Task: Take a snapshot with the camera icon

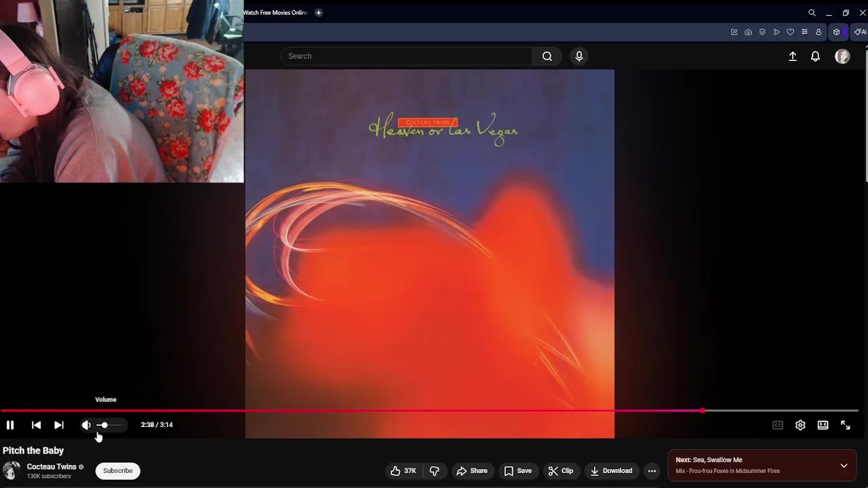Action: (x=748, y=32)
